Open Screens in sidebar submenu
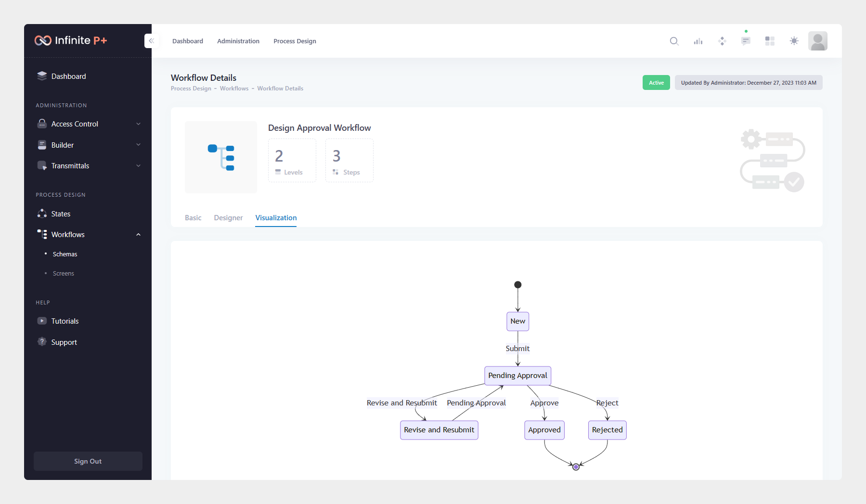Viewport: 866px width, 504px height. (x=64, y=273)
